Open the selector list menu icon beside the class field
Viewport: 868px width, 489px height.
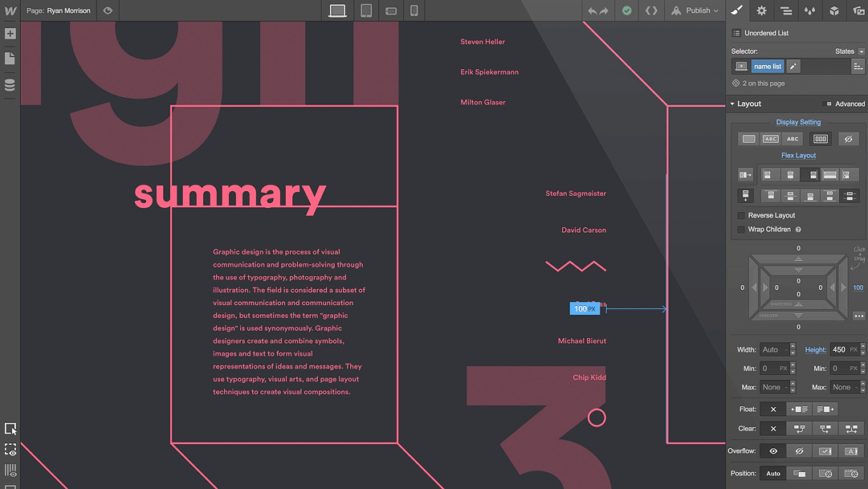(858, 67)
